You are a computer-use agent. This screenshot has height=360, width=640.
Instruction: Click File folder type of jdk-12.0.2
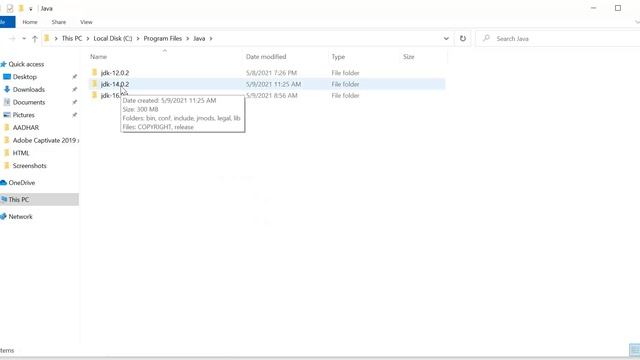[345, 73]
